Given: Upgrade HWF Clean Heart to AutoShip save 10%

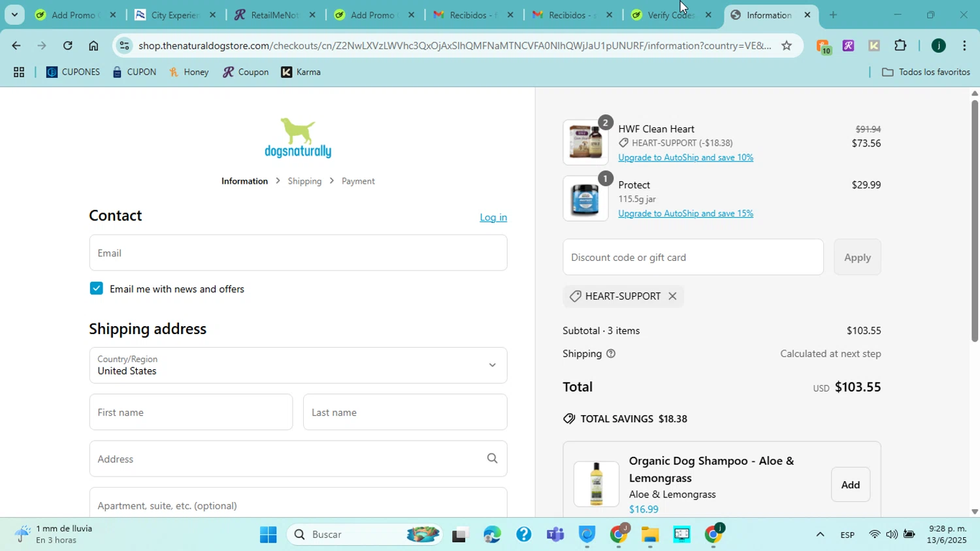Looking at the screenshot, I should click(x=685, y=158).
